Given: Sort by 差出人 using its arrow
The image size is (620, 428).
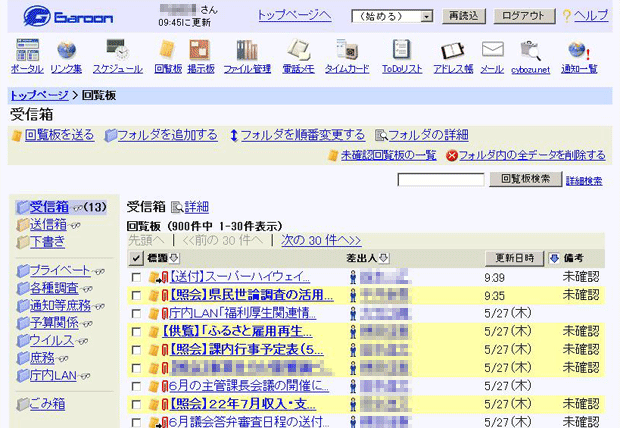Looking at the screenshot, I should pos(383,258).
